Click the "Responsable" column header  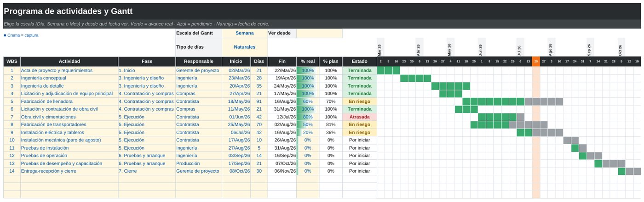pyautogui.click(x=199, y=61)
